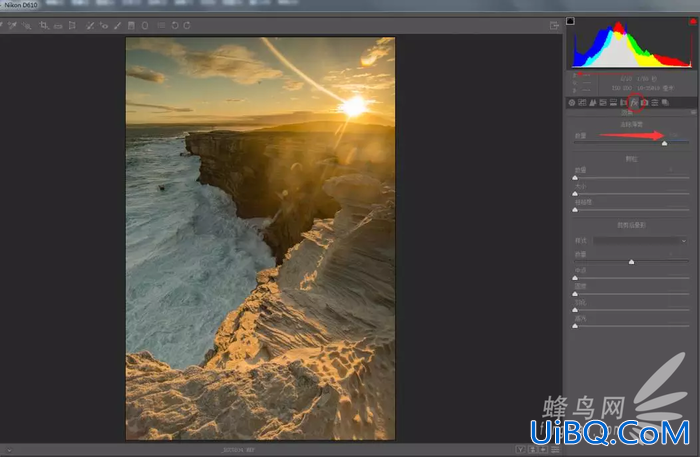
Task: Cycle before/after view with the Y icon
Action: pos(520,449)
